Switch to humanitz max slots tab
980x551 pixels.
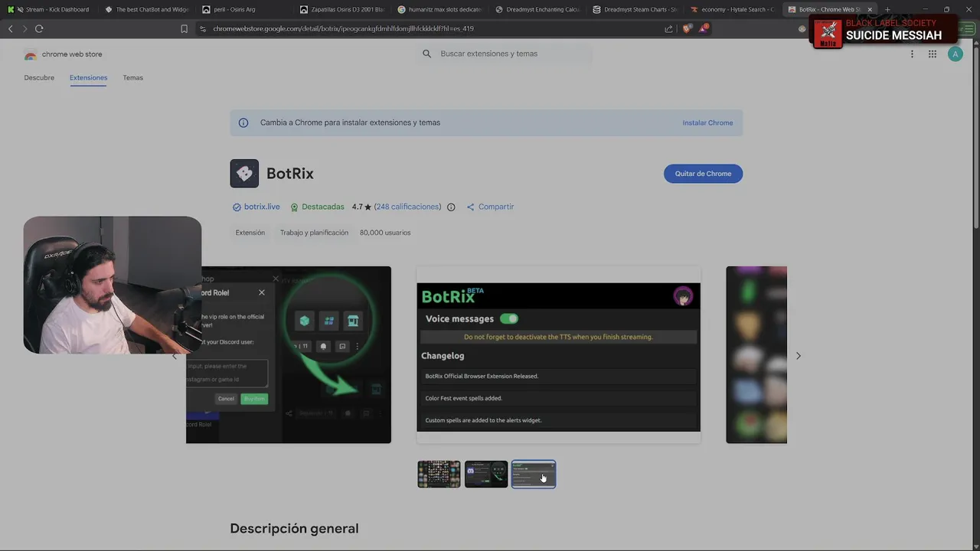pyautogui.click(x=440, y=9)
